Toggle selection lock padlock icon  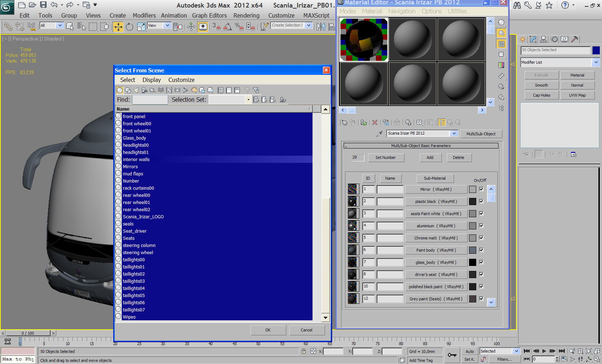tap(304, 351)
